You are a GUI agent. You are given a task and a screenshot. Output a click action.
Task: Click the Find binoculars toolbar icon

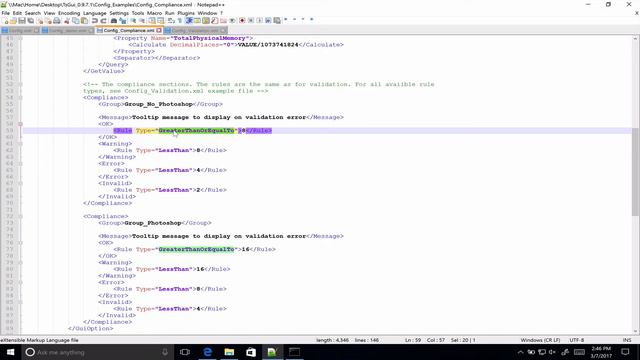click(x=114, y=20)
